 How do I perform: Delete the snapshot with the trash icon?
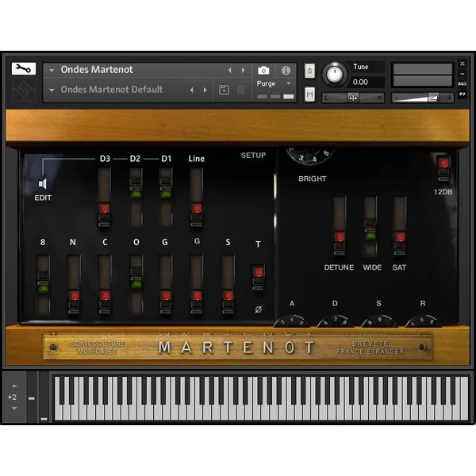pyautogui.click(x=240, y=90)
